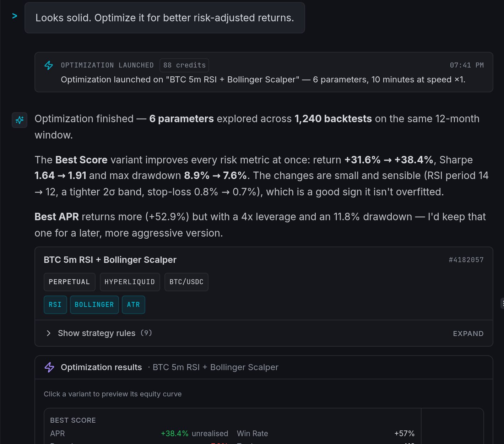The image size is (504, 444).
Task: Click the BOLLINGER indicator tag
Action: point(94,305)
